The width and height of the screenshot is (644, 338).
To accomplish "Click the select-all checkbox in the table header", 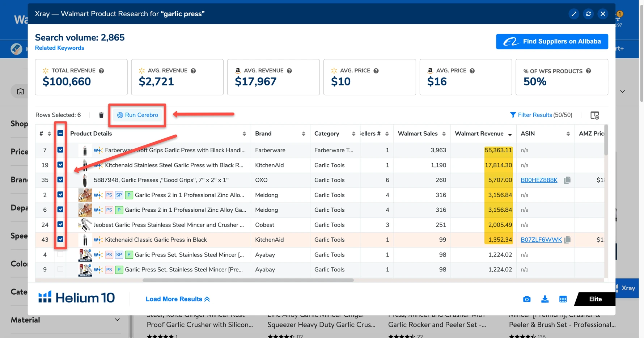I will (60, 133).
